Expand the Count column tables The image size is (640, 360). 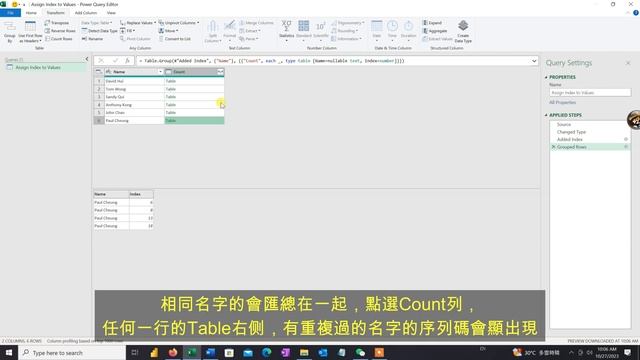(x=220, y=72)
